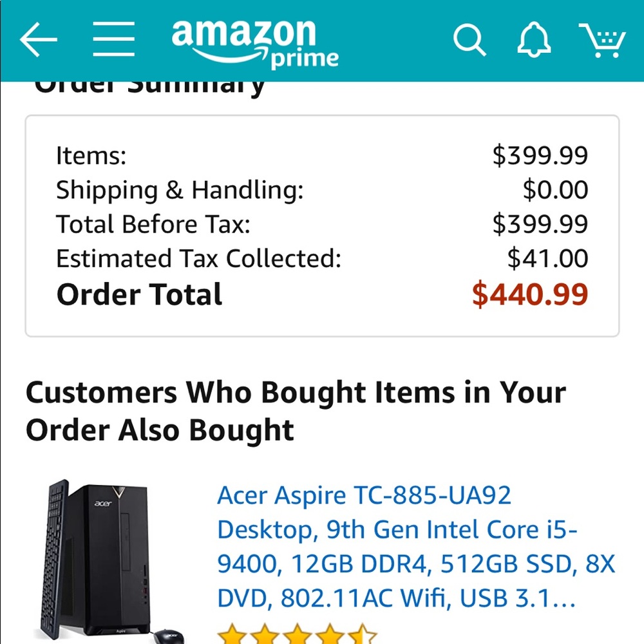Select the $41.00 estimated tax value
The width and height of the screenshot is (644, 644).
point(547,259)
